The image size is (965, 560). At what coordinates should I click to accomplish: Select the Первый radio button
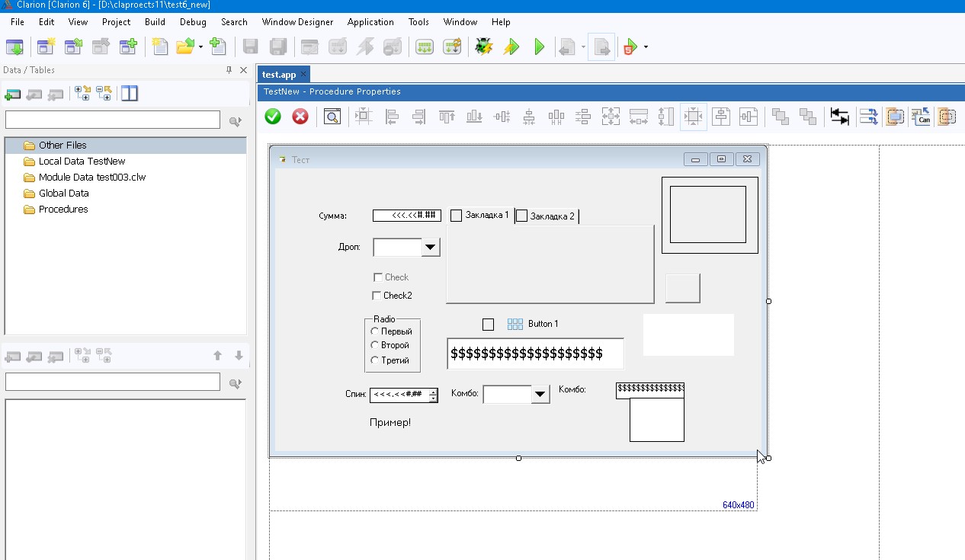click(x=375, y=331)
